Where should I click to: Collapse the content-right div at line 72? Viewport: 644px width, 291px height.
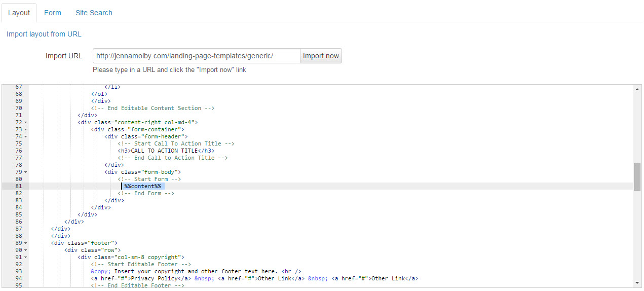pyautogui.click(x=25, y=123)
